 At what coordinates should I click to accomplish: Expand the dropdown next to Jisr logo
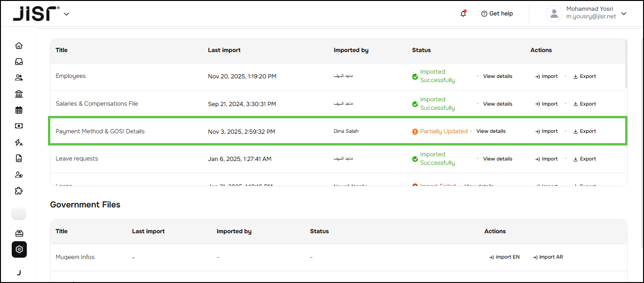(66, 14)
